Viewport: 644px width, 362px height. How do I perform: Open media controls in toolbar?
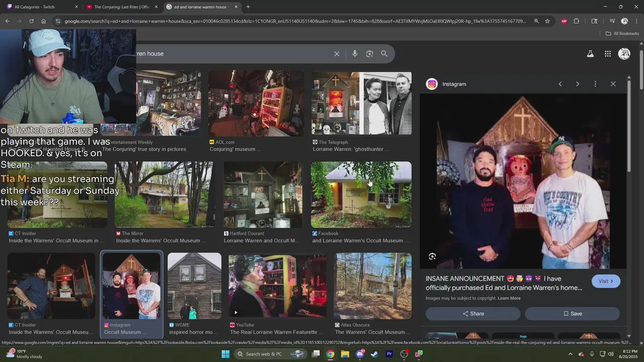[x=612, y=21]
